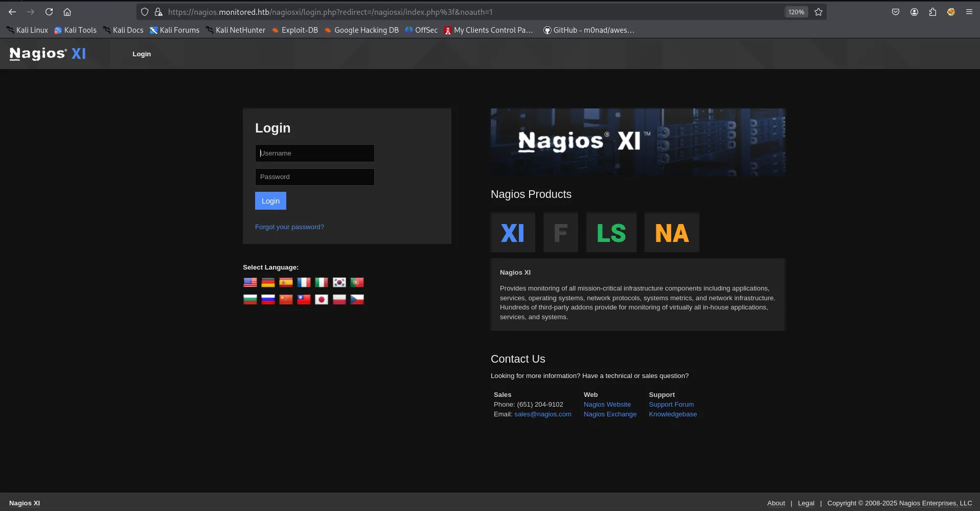Open the Pocket save icon

point(896,12)
